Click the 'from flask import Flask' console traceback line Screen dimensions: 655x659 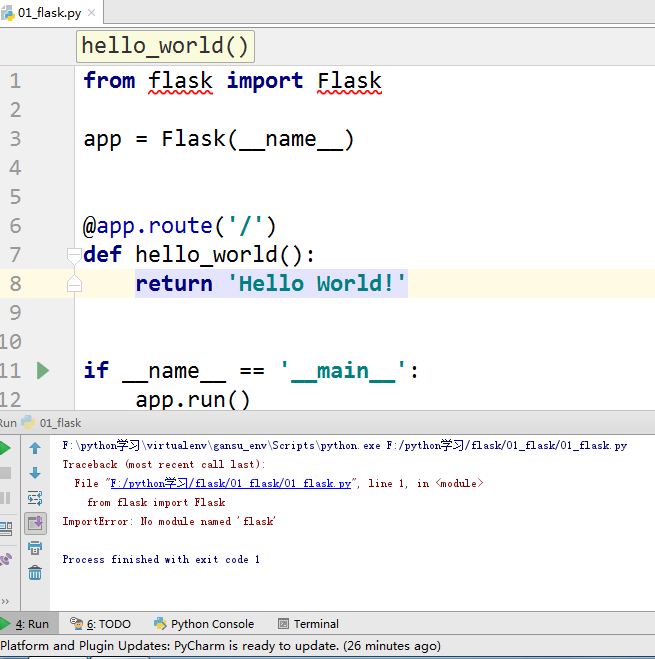click(156, 503)
